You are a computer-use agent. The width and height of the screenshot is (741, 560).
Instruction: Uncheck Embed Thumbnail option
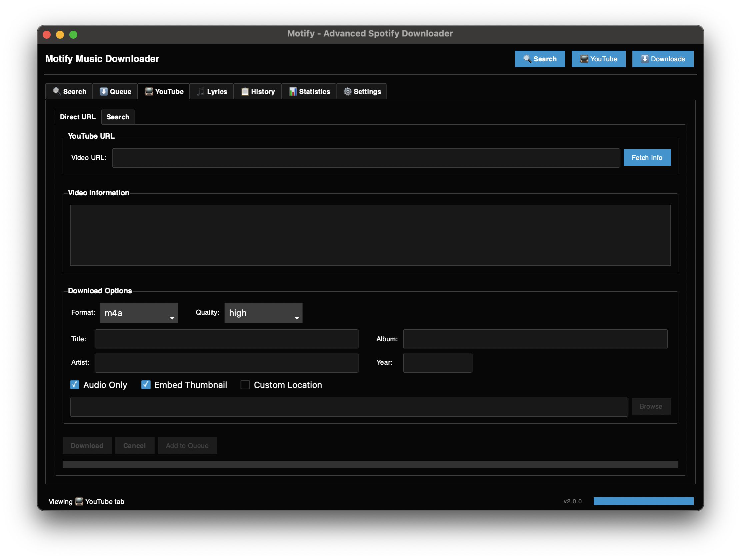[x=146, y=385]
